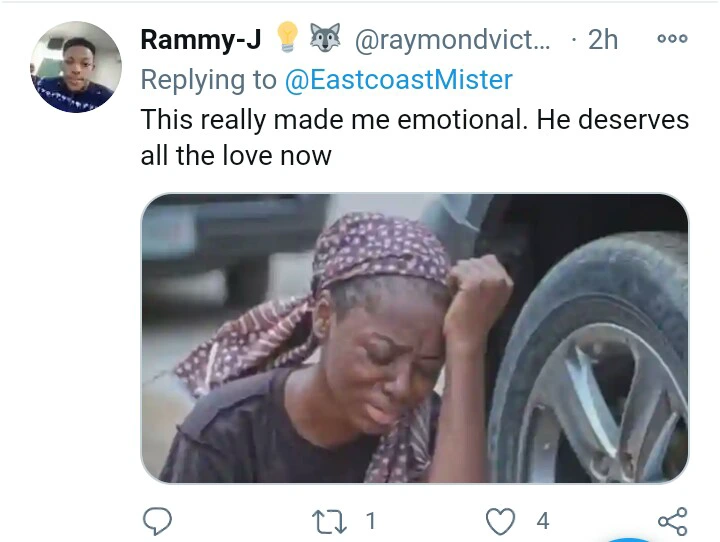
Task: Open the share icon options
Action: click(x=672, y=521)
